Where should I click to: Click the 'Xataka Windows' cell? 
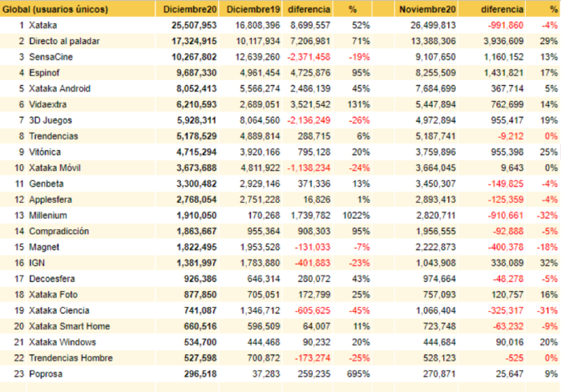click(x=63, y=342)
